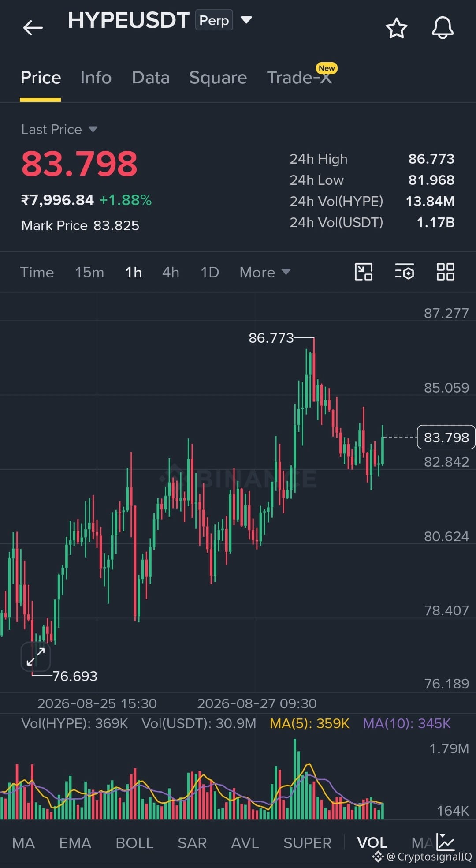476x868 pixels.
Task: Tap the 24h Low value 81.968
Action: pyautogui.click(x=431, y=180)
